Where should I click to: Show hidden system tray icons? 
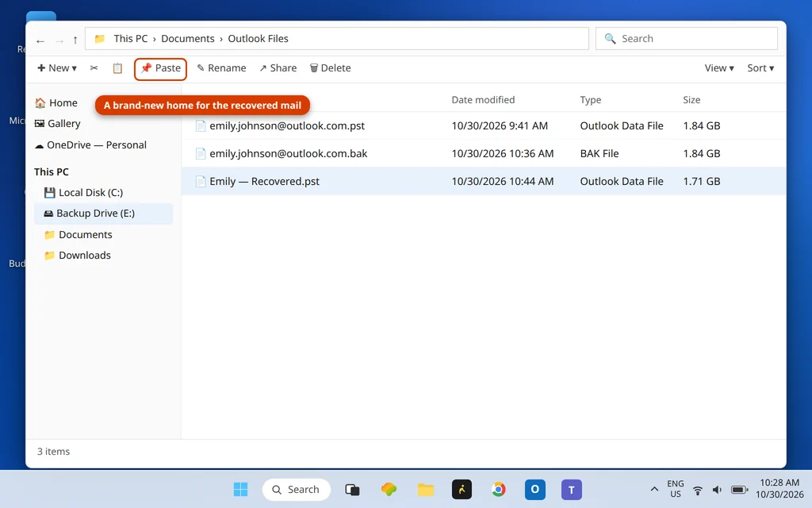click(x=654, y=489)
